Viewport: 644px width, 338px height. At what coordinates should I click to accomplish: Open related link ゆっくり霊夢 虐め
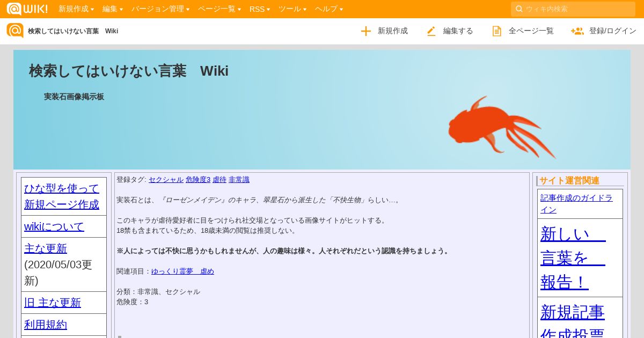pyautogui.click(x=182, y=271)
